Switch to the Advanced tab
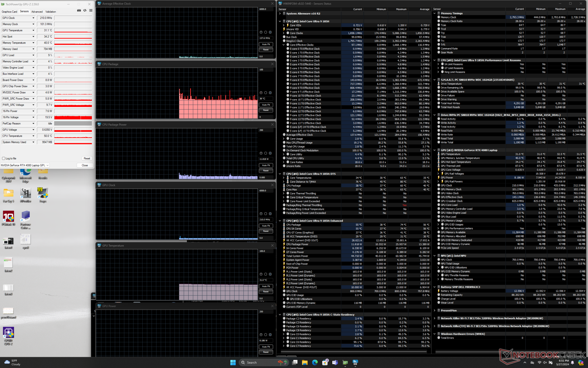The image size is (588, 368). pos(37,12)
